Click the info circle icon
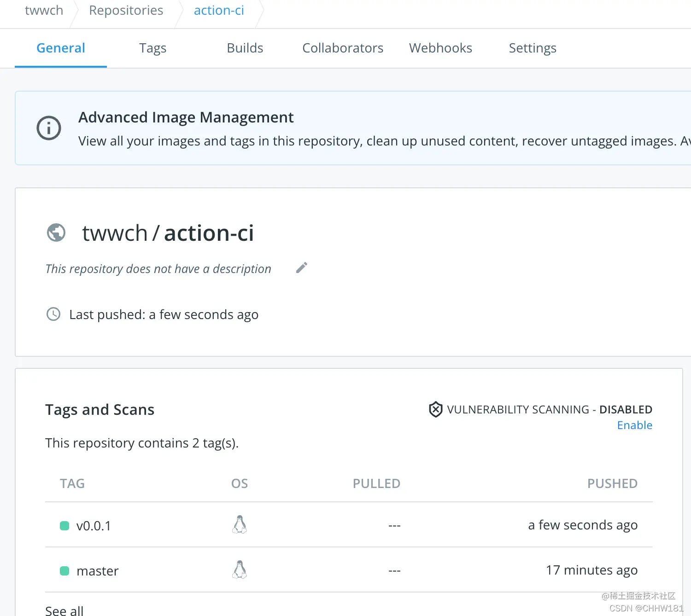 point(49,128)
